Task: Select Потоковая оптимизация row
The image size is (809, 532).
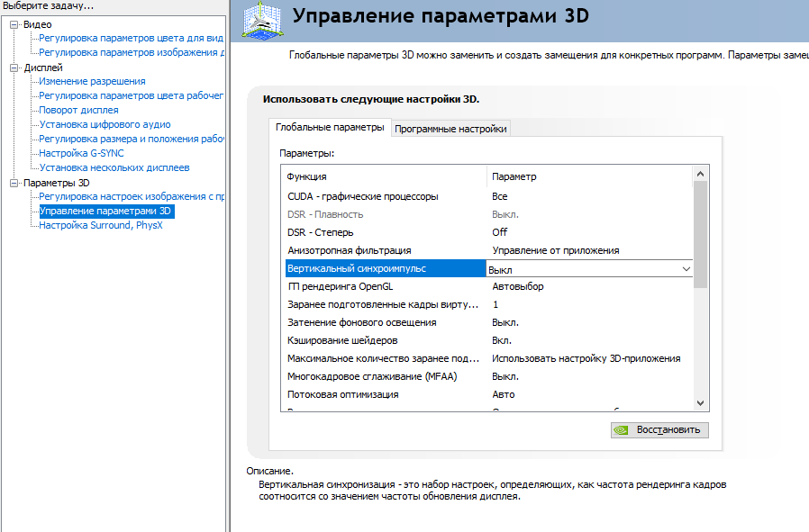Action: pos(488,395)
